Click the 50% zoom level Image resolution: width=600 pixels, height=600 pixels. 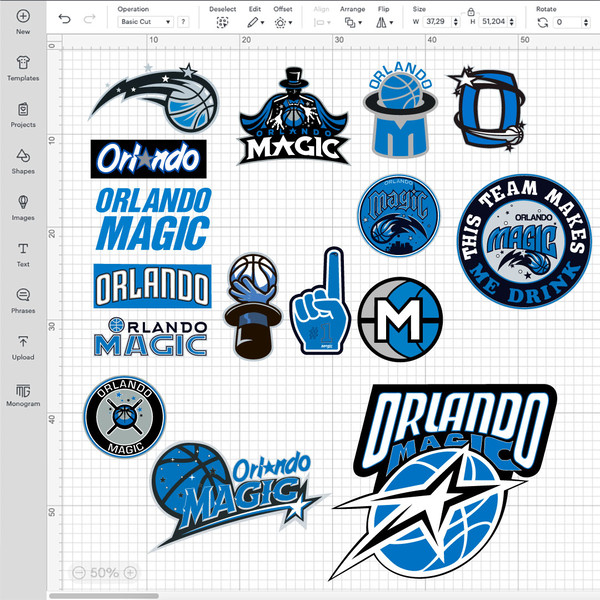(104, 572)
